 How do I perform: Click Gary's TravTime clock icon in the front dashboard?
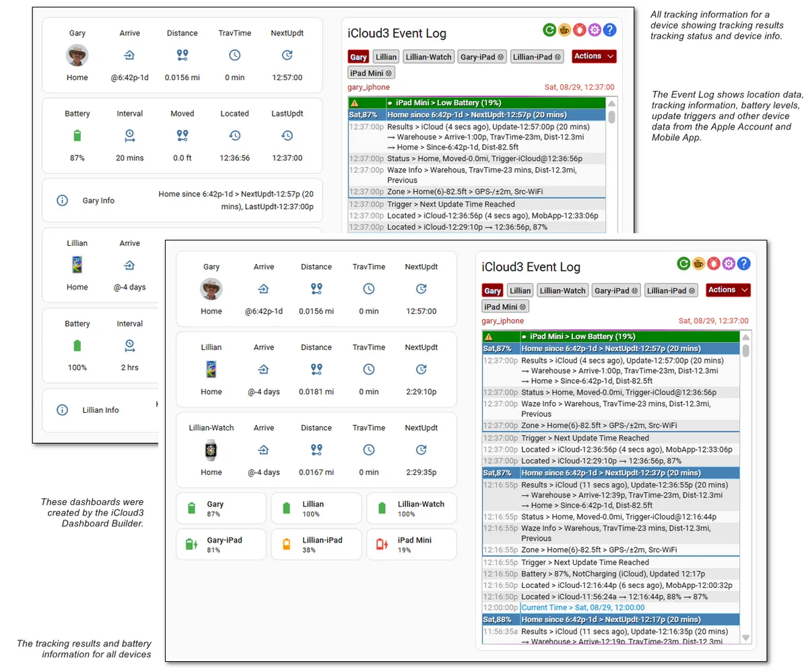coord(369,289)
